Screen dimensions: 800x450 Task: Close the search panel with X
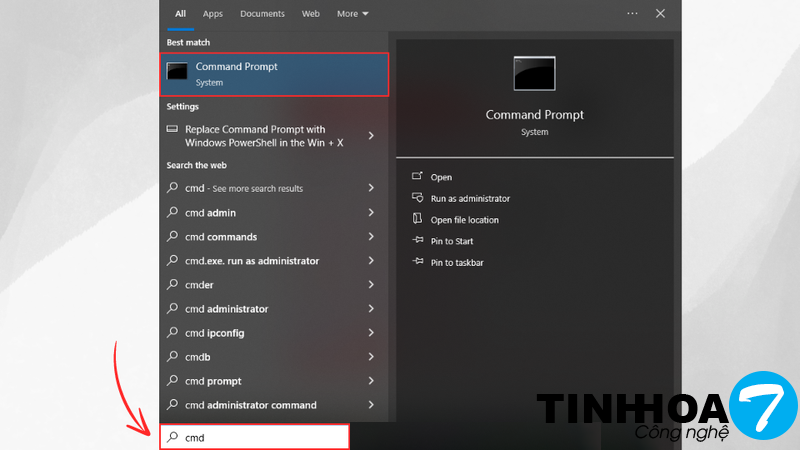click(660, 14)
